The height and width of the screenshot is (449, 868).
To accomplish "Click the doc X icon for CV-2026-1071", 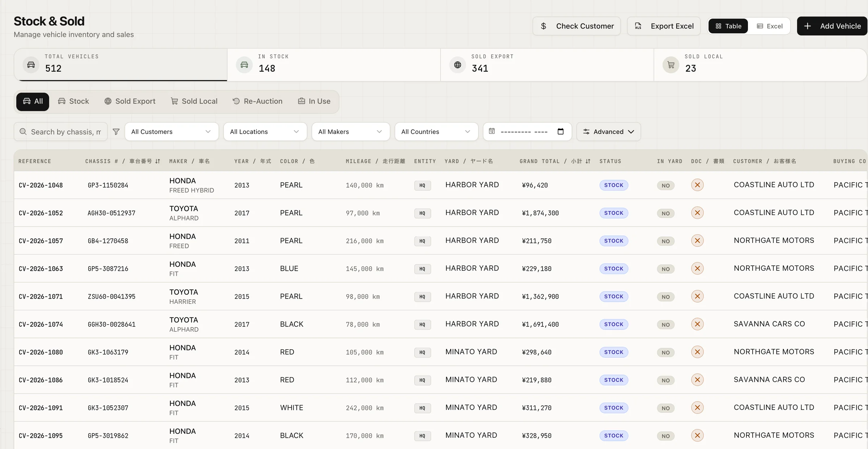I will [x=697, y=296].
